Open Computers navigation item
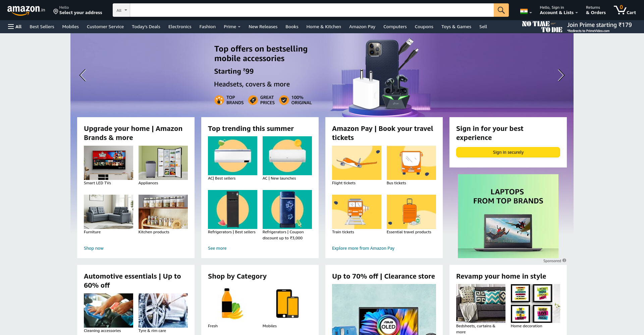Image resolution: width=644 pixels, height=335 pixels. [x=395, y=27]
